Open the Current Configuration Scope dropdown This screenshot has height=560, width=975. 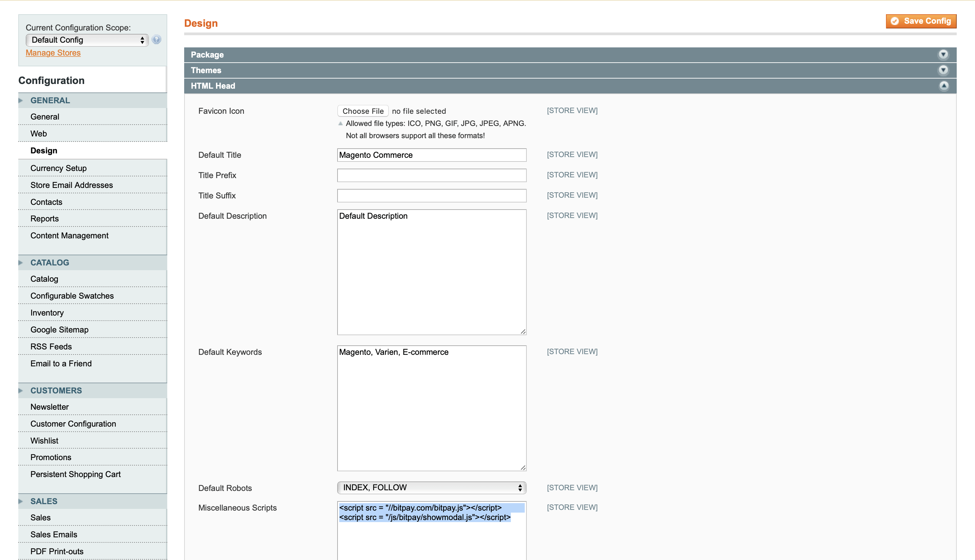tap(87, 40)
